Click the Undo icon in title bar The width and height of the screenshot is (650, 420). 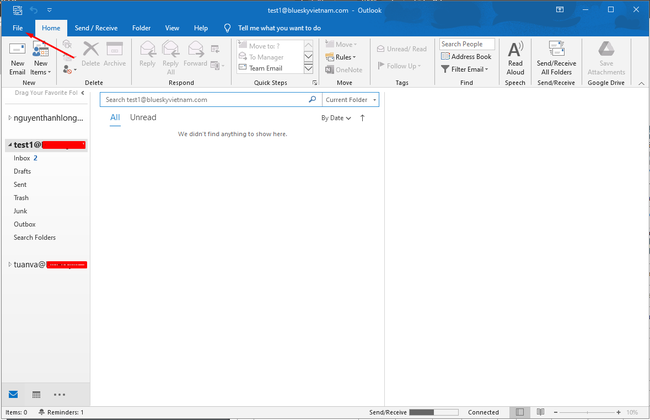click(x=34, y=10)
